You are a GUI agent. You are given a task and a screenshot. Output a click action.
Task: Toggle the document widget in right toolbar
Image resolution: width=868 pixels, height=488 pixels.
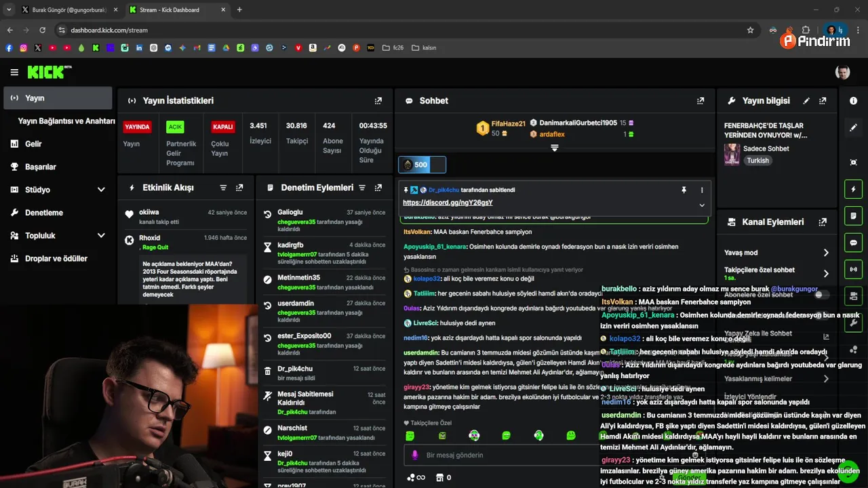pos(853,216)
